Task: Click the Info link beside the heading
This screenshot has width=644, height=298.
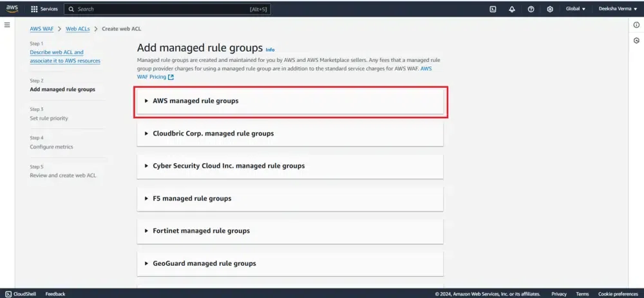Action: [270, 50]
